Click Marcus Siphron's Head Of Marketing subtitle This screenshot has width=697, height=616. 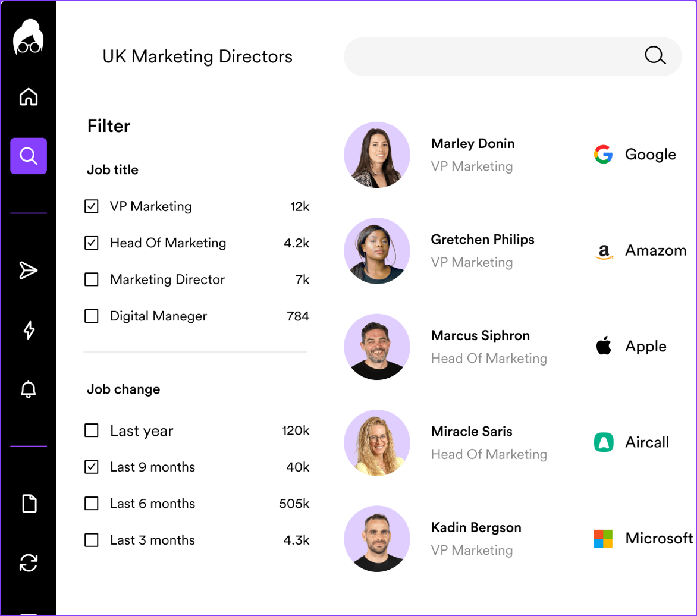[489, 358]
